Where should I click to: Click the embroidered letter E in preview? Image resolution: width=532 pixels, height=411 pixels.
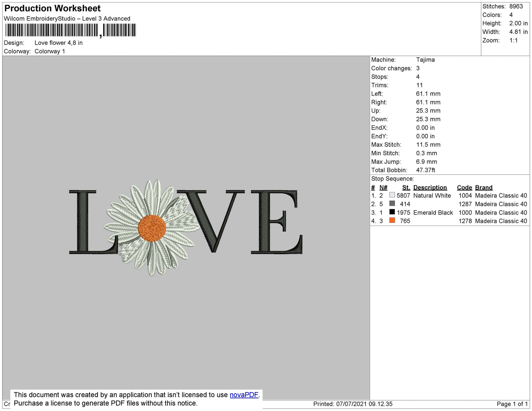[276, 222]
